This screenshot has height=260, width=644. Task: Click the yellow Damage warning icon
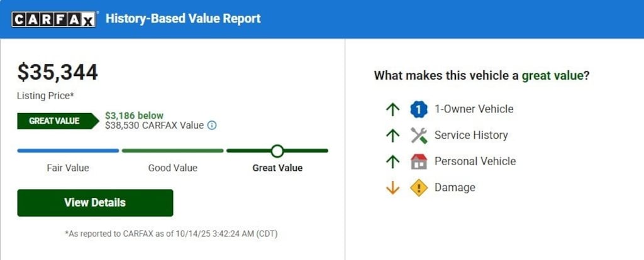coord(419,188)
